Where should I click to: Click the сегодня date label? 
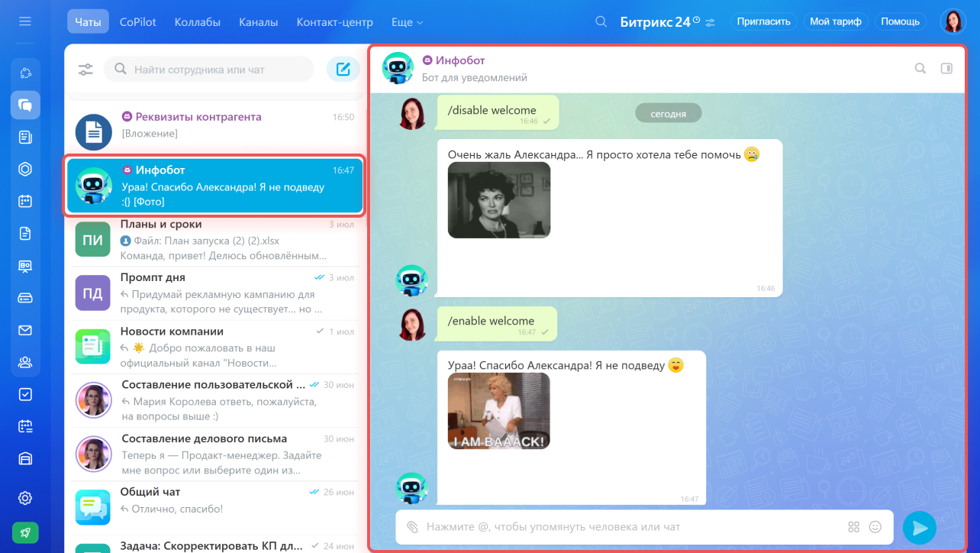[x=668, y=113]
